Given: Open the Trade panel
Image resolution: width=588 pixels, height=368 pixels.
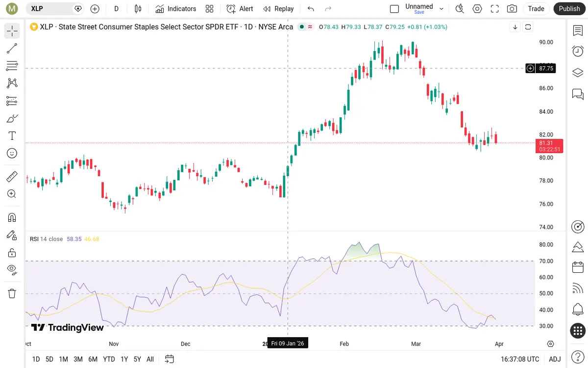Looking at the screenshot, I should [536, 8].
